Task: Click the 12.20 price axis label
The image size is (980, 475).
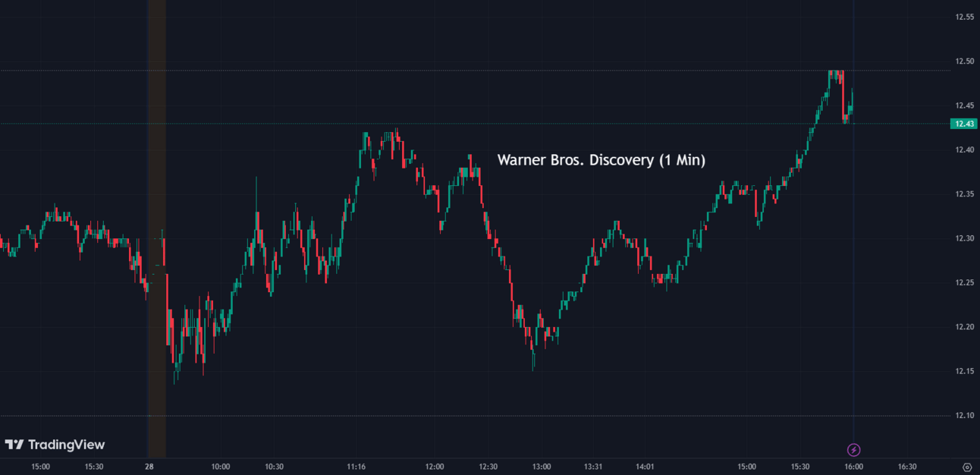Action: point(965,327)
